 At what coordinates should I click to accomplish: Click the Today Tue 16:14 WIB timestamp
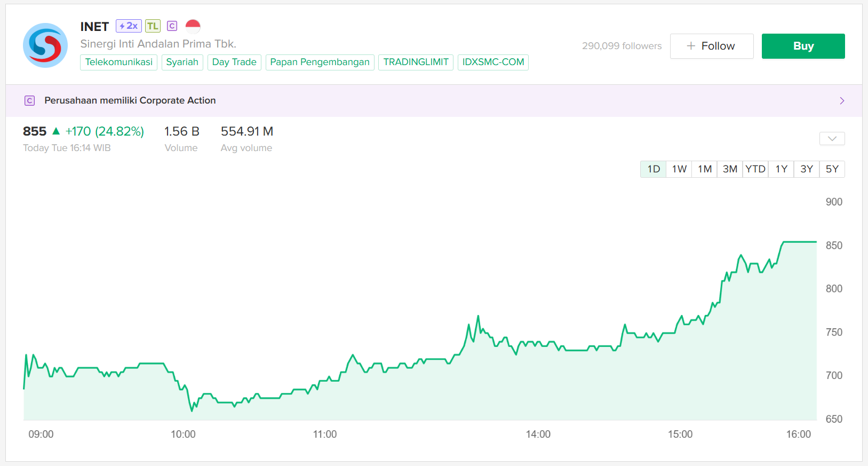(x=67, y=148)
